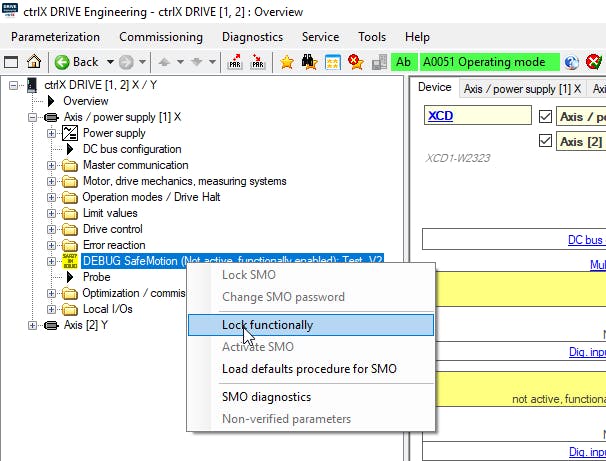Switch to Axis / power supply [1] X tab
606x461 pixels.
tap(523, 89)
